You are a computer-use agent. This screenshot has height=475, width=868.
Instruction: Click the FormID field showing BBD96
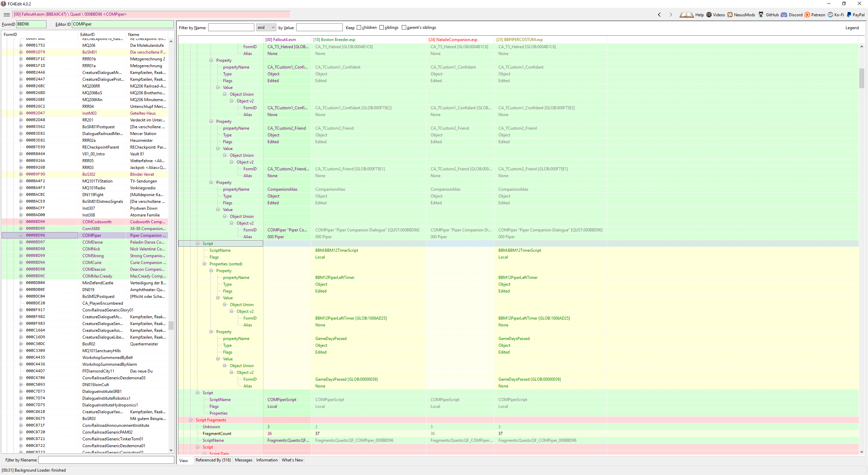[31, 24]
